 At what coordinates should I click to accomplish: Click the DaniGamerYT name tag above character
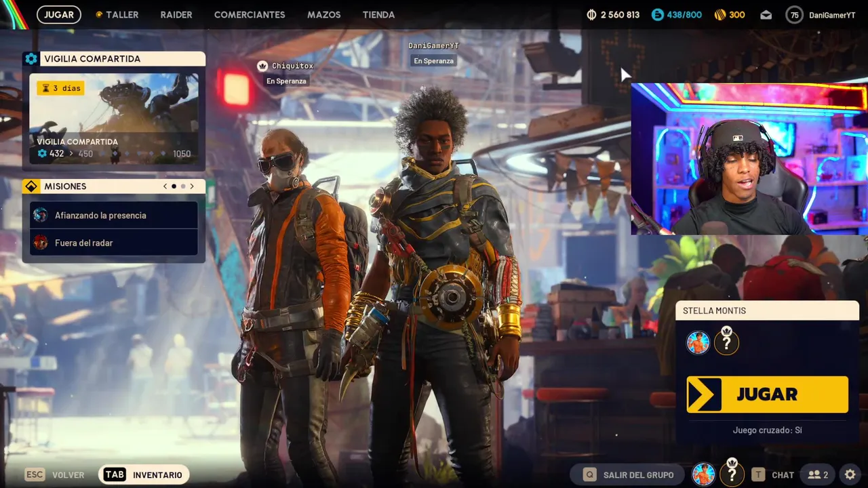[x=434, y=45]
